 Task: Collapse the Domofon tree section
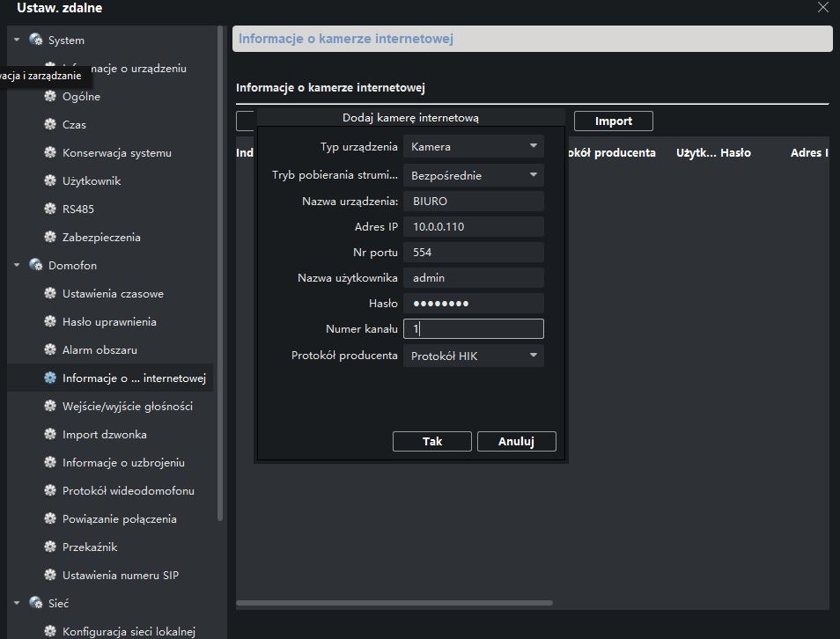tap(16, 266)
